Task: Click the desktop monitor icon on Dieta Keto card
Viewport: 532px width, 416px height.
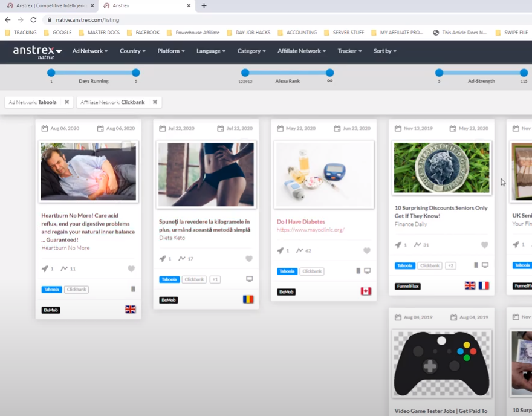Action: click(x=249, y=279)
